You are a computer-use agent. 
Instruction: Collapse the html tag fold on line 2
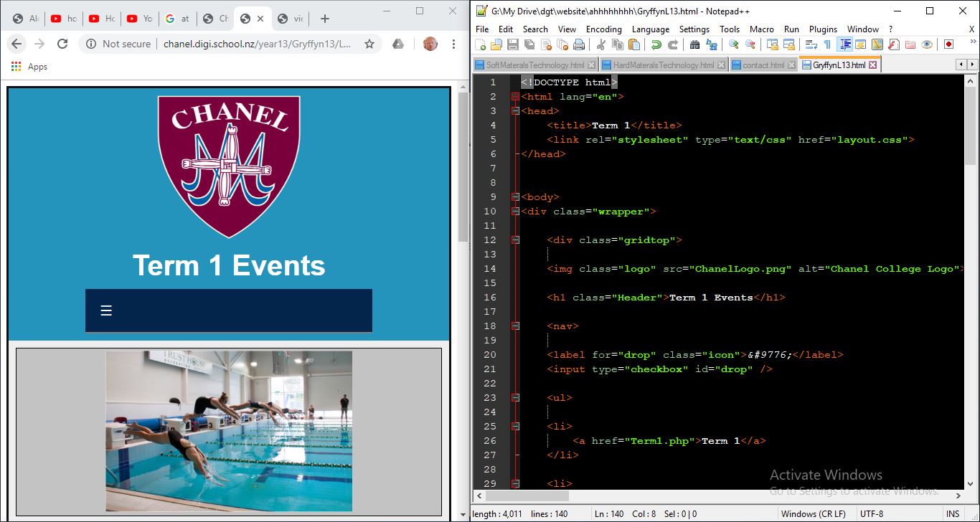point(515,97)
